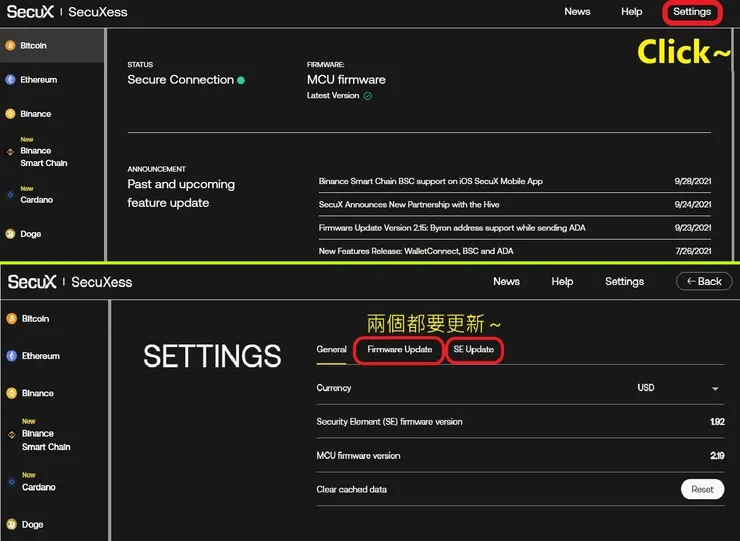Click SecuX logo in Settings window header
This screenshot has width=740, height=541.
[x=32, y=282]
